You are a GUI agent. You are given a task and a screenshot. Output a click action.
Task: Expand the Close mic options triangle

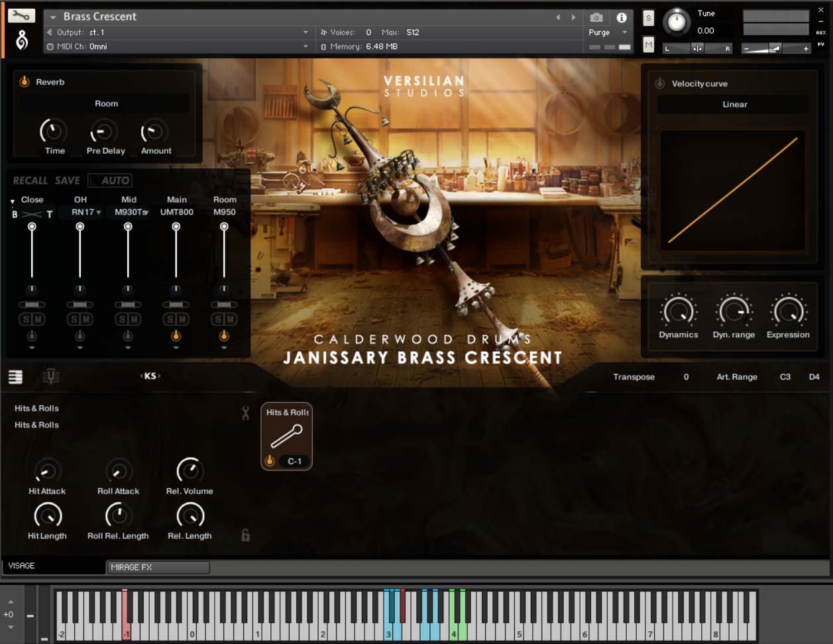(13, 201)
